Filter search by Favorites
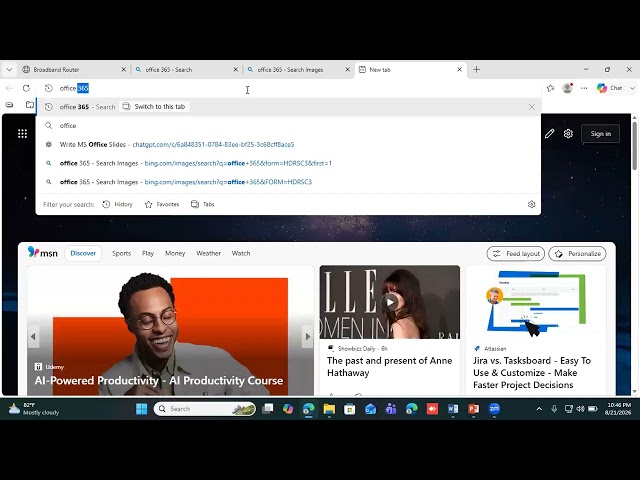Screen dimensions: 640x480 click(x=162, y=204)
